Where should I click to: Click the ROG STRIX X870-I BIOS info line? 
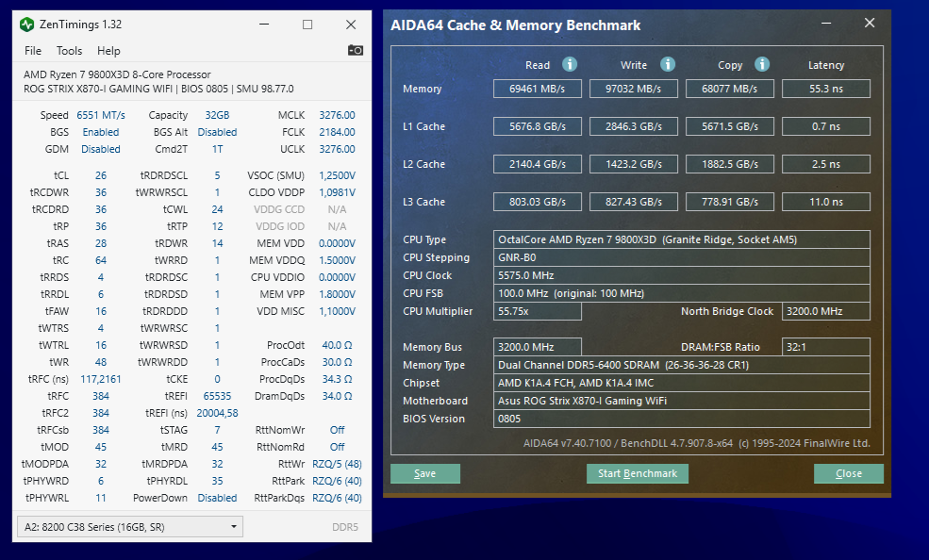tap(158, 89)
